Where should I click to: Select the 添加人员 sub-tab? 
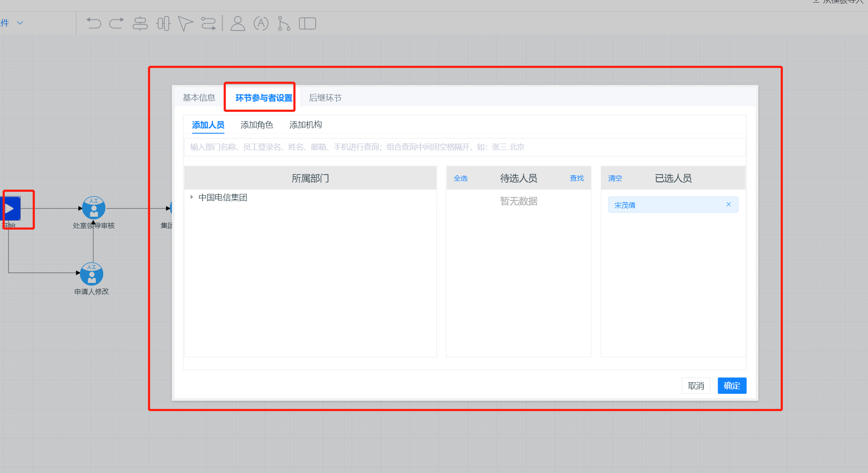click(208, 125)
